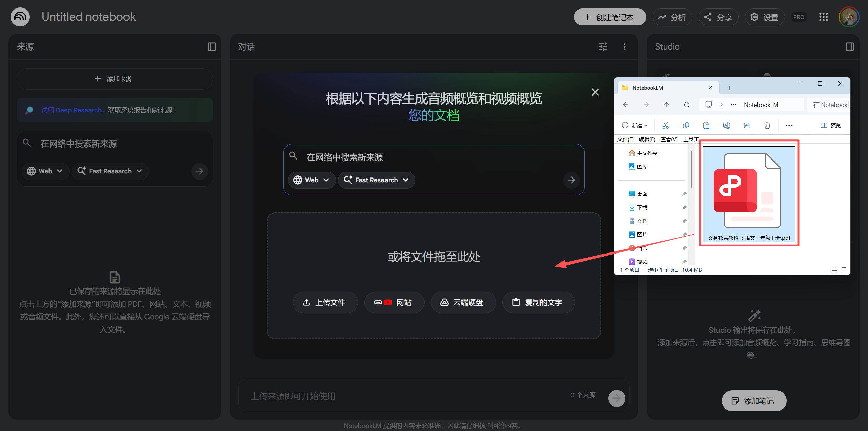The width and height of the screenshot is (868, 431).
Task: Toggle the 预览 preview pane
Action: (x=831, y=125)
